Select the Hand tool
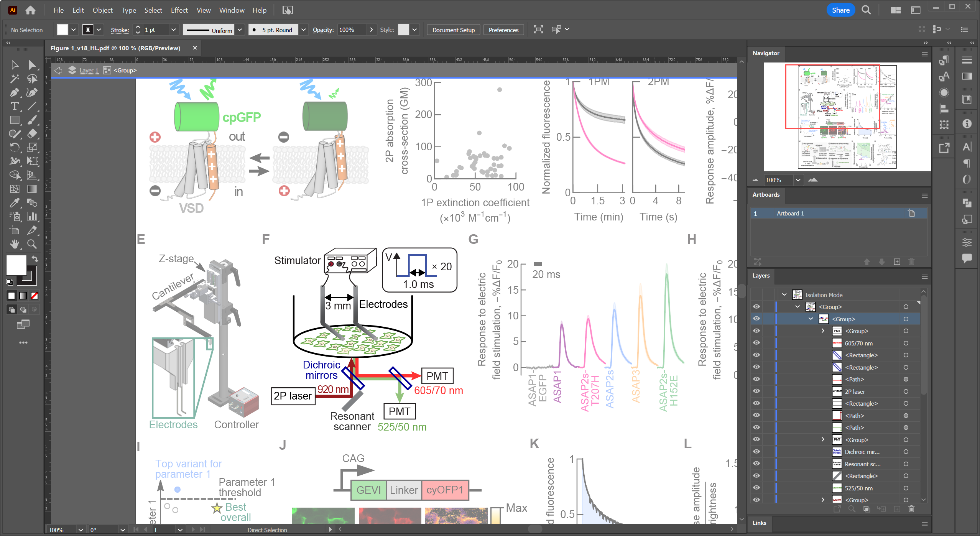The height and width of the screenshot is (536, 980). [15, 244]
